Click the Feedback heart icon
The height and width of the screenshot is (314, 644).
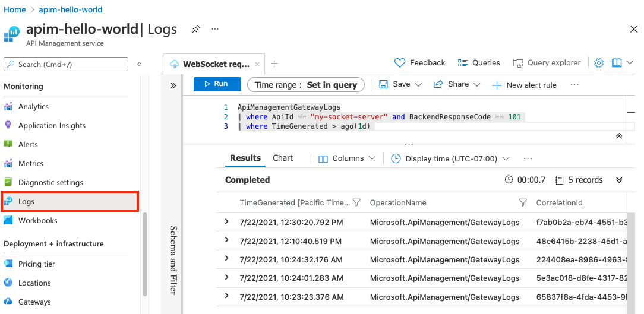click(x=400, y=63)
